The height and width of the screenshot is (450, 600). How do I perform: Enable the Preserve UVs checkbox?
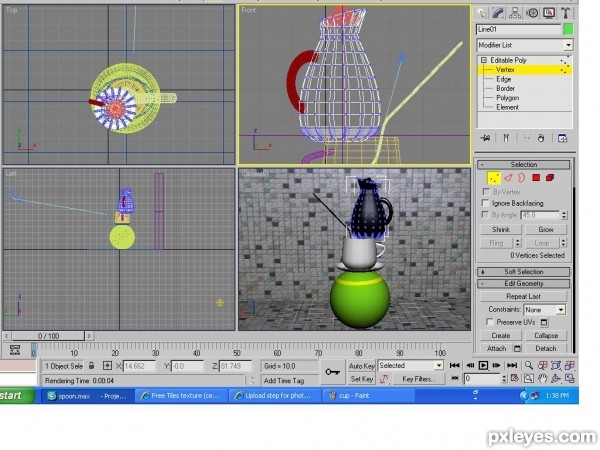tap(489, 322)
